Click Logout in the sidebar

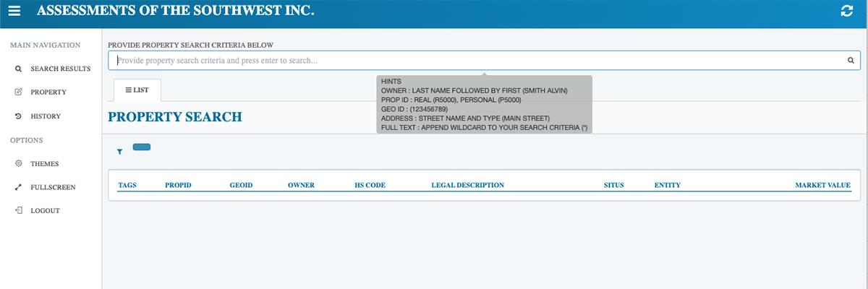click(45, 211)
